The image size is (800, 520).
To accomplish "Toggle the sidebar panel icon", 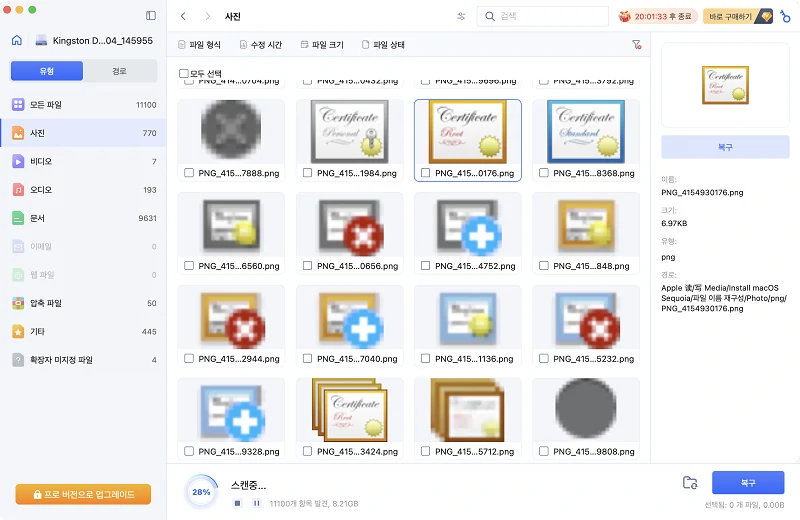I will pos(151,16).
